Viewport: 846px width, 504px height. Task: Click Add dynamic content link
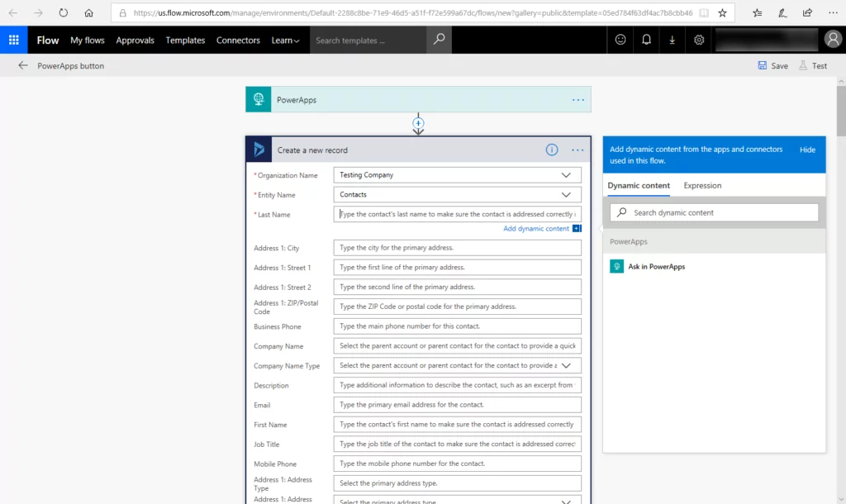(535, 228)
